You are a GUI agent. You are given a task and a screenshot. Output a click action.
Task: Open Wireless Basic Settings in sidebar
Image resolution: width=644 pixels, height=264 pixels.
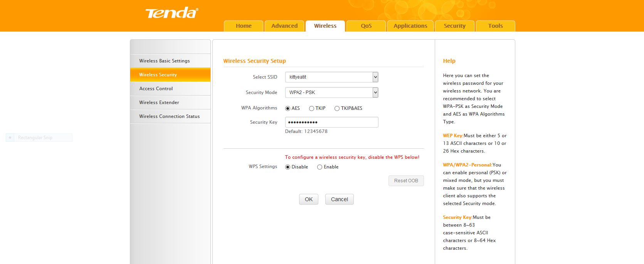point(165,61)
